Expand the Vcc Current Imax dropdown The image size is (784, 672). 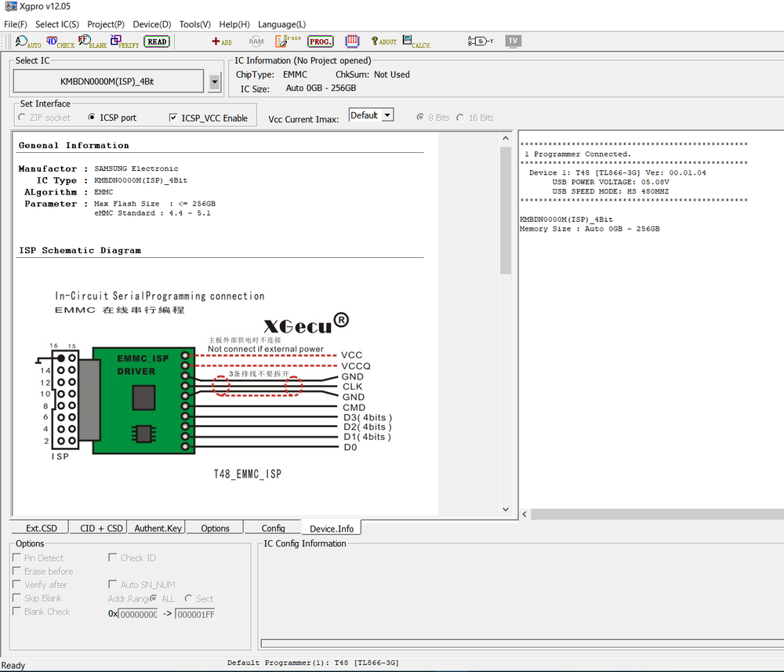click(387, 115)
